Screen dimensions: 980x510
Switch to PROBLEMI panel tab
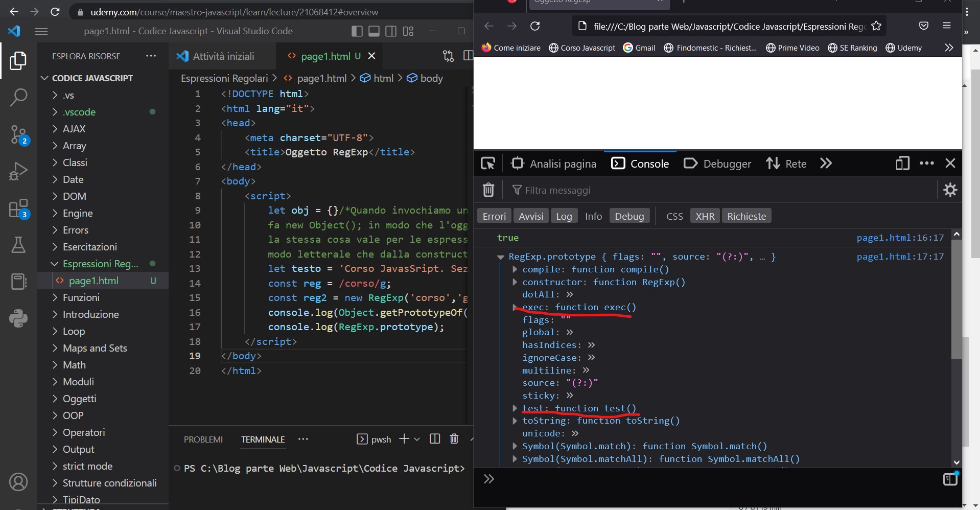coord(203,439)
